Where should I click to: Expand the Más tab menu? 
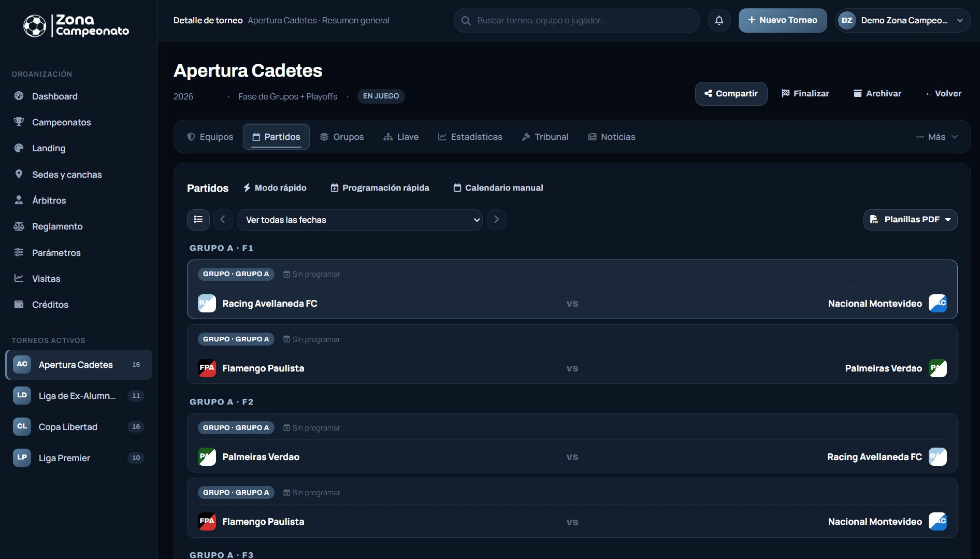[936, 137]
